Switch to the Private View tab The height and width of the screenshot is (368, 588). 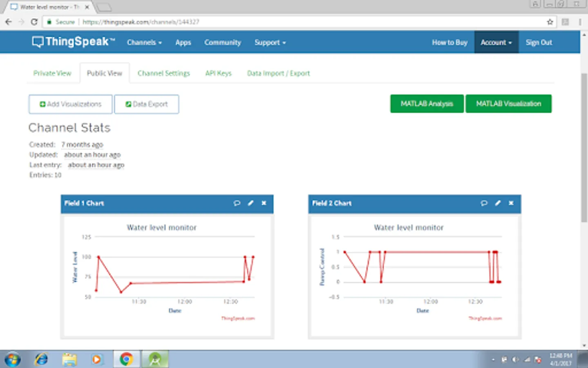52,73
